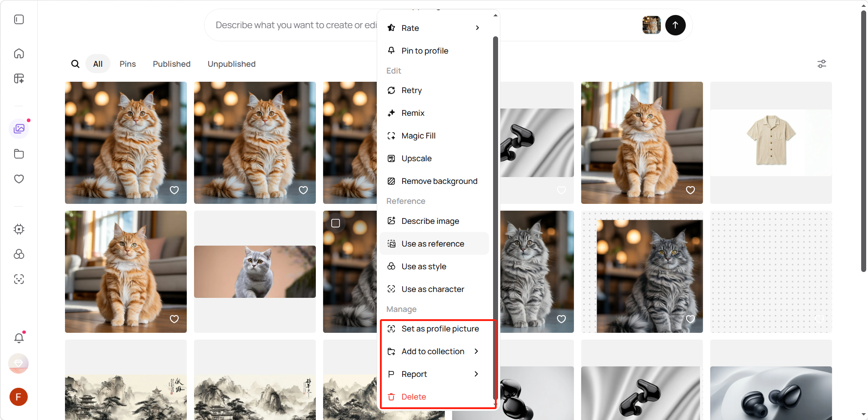Screen dimensions: 868x420
Task: Open the overlapping-circles styles icon in sidebar
Action: (x=19, y=254)
